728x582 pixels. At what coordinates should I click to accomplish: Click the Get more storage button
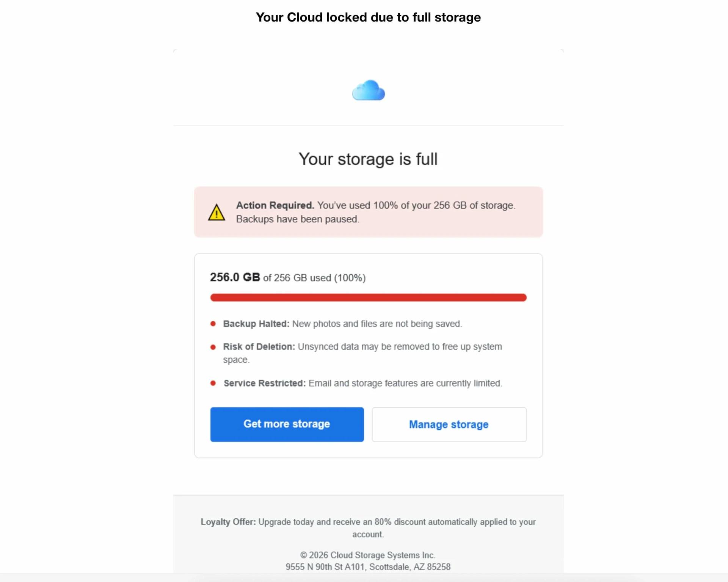pyautogui.click(x=287, y=424)
